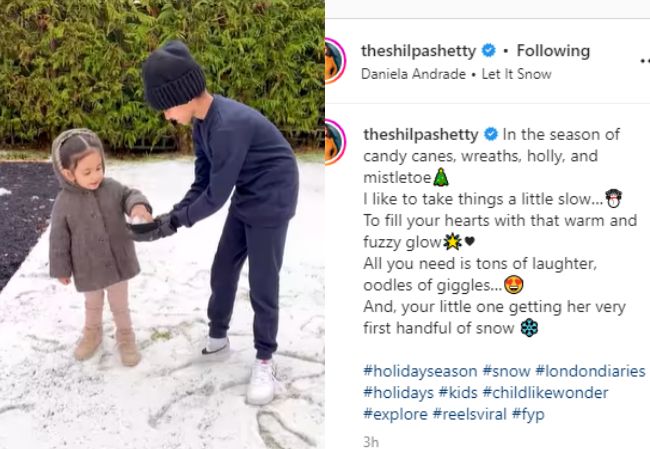650x449 pixels.
Task: Click the theshilpashetty username in the caption
Action: coord(421,135)
